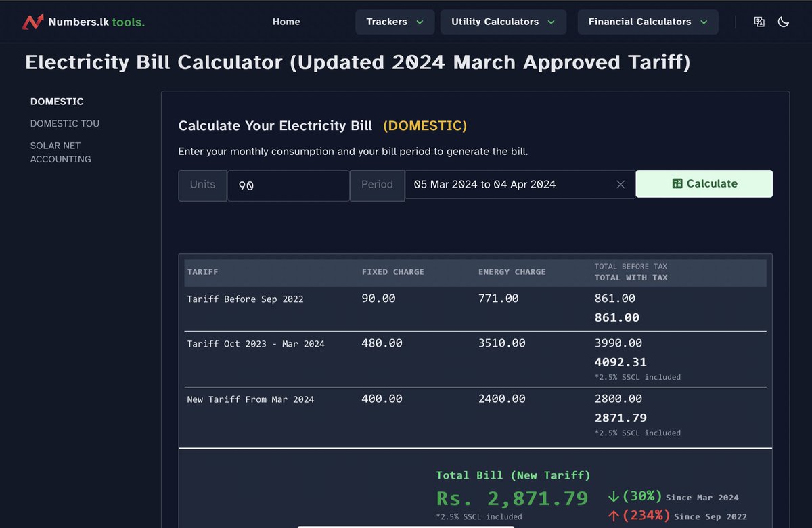
Task: Toggle dark mode moon icon
Action: tap(784, 22)
